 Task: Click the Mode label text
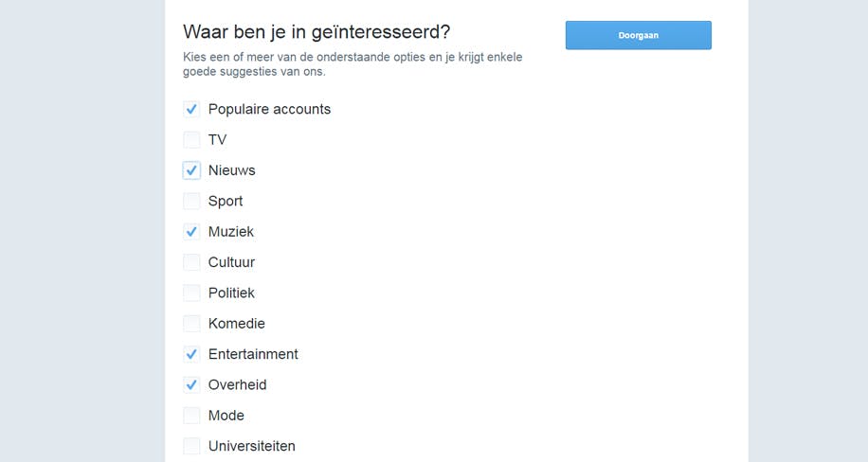coord(226,416)
